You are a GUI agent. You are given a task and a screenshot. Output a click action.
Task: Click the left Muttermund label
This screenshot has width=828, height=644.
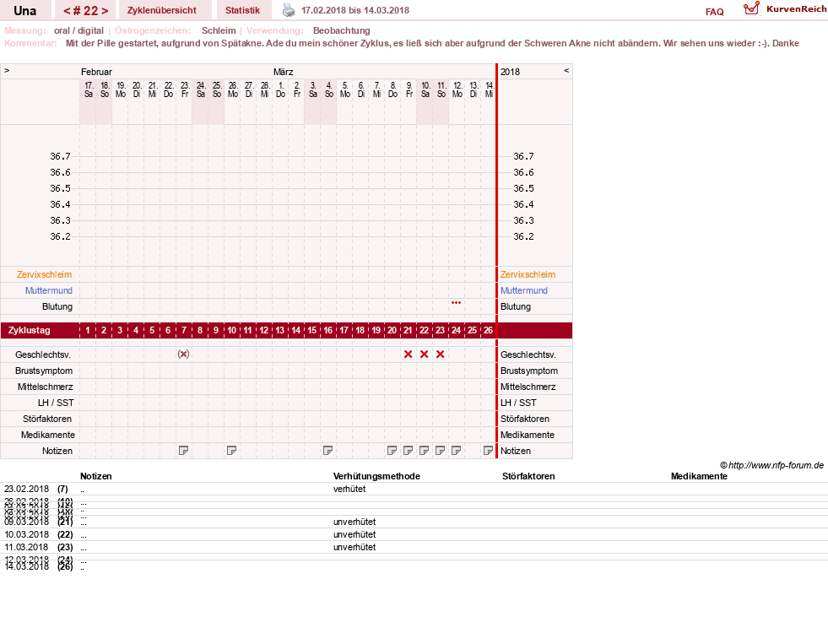tap(49, 290)
